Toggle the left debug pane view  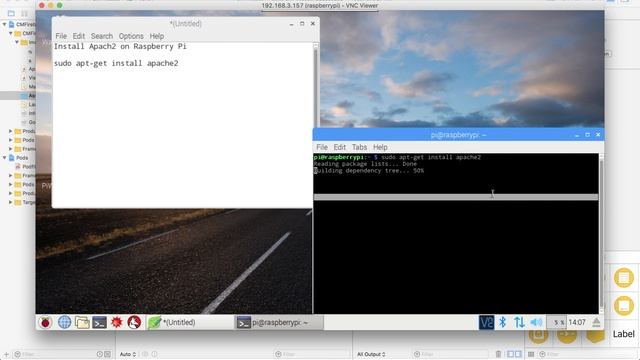[x=510, y=354]
